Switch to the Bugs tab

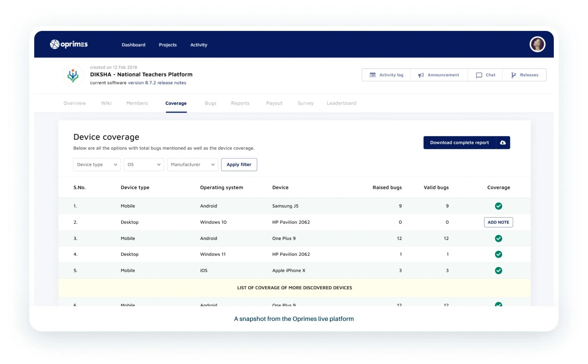point(211,103)
